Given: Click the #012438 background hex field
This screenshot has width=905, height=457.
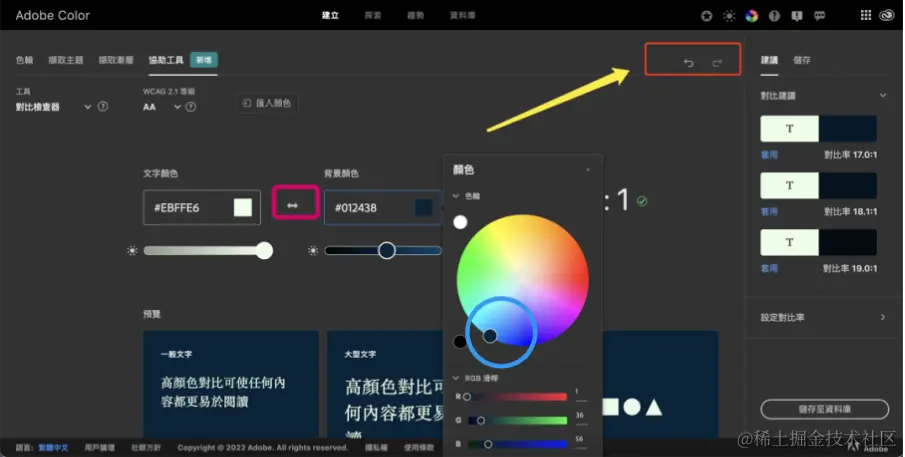Looking at the screenshot, I should coord(383,208).
